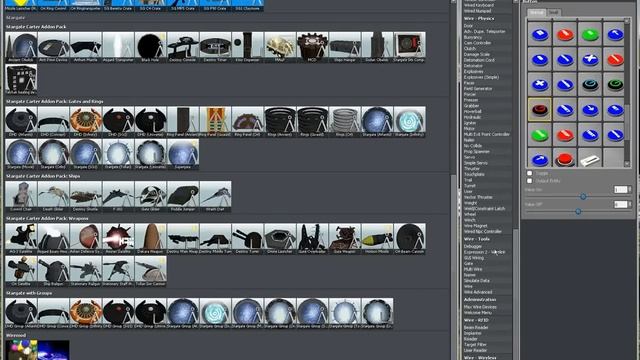Spawn the Destiny Console entity
This screenshot has height=360, width=640.
(183, 47)
